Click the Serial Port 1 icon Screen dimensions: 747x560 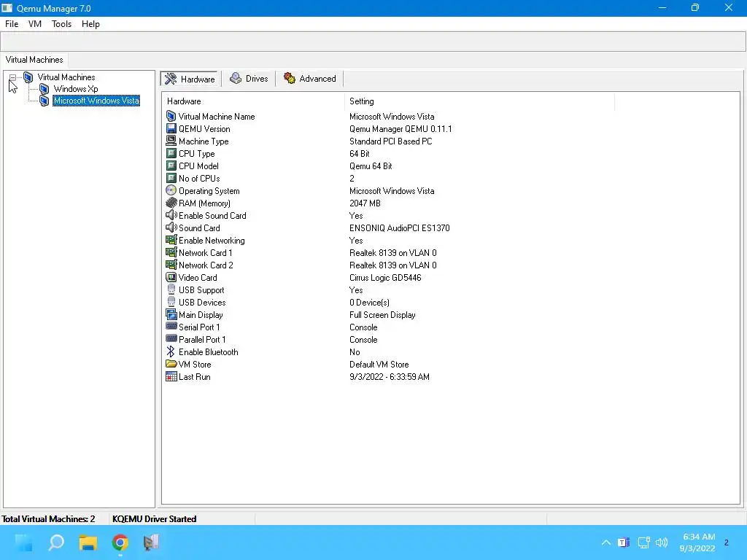pyautogui.click(x=171, y=327)
